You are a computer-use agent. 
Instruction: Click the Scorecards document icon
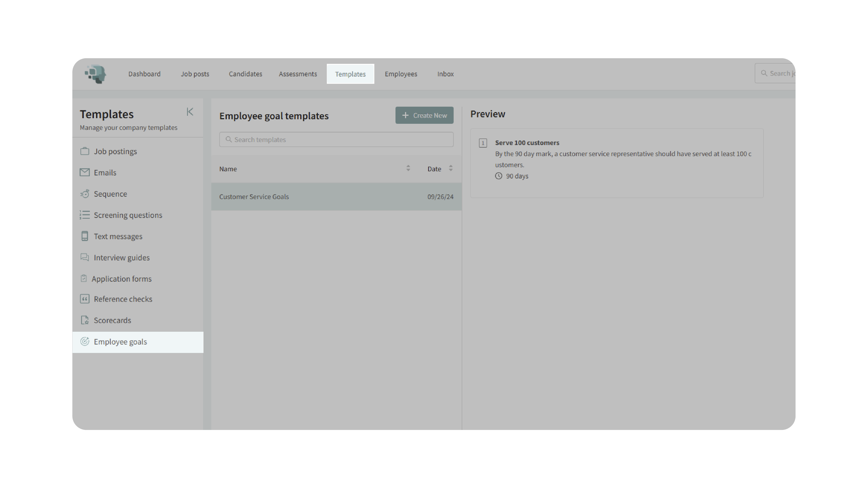pos(85,320)
